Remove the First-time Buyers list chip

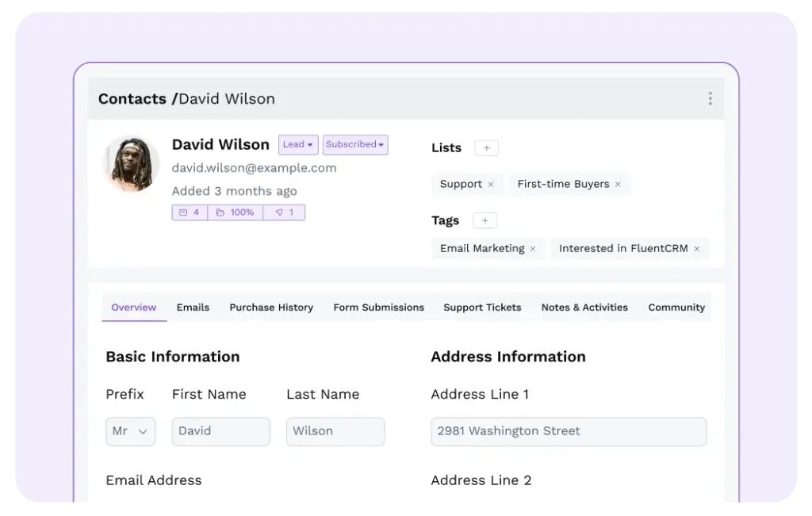pyautogui.click(x=618, y=184)
